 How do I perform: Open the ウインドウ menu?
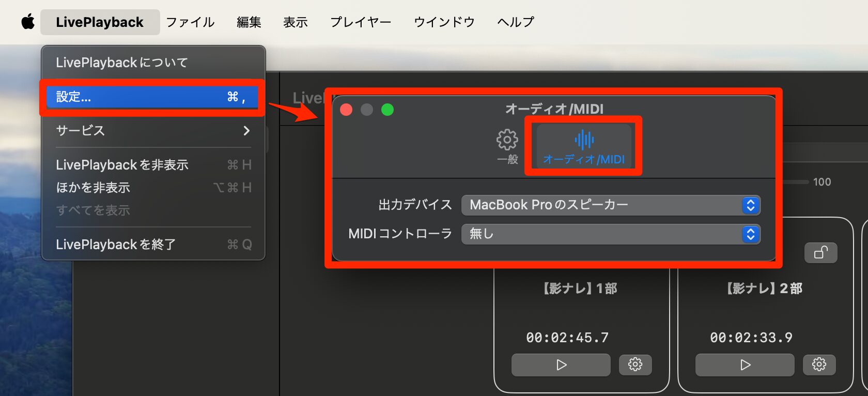[x=444, y=22]
